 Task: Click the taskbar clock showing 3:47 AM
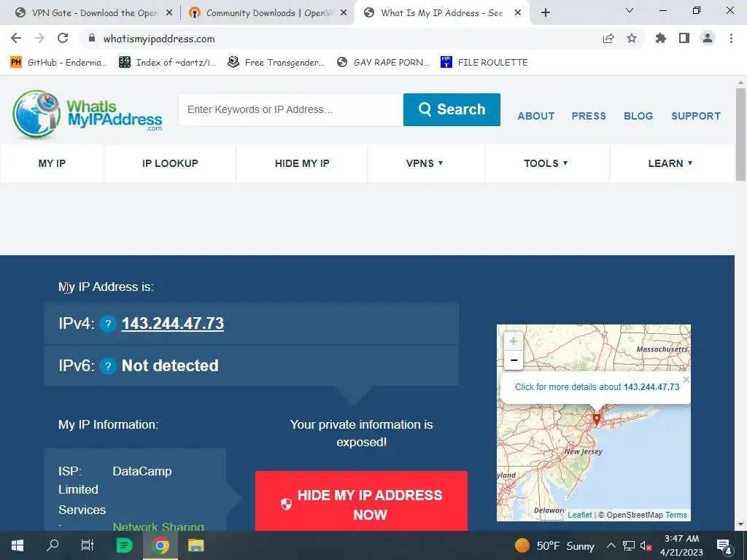pos(681,545)
